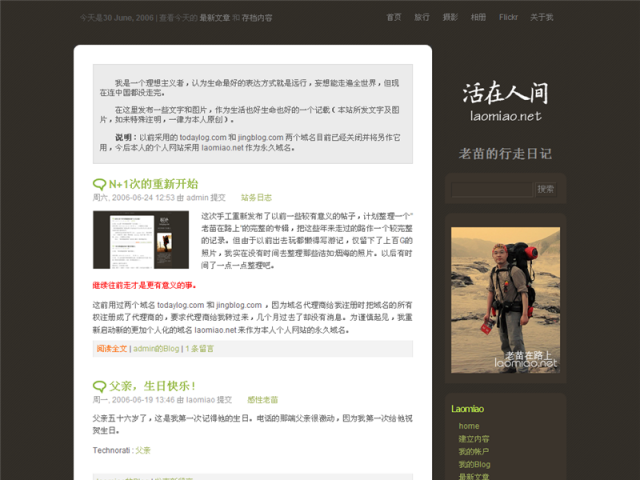640x480 pixels.
Task: Select 我的帐户 in the sidebar menu
Action: pos(474,452)
